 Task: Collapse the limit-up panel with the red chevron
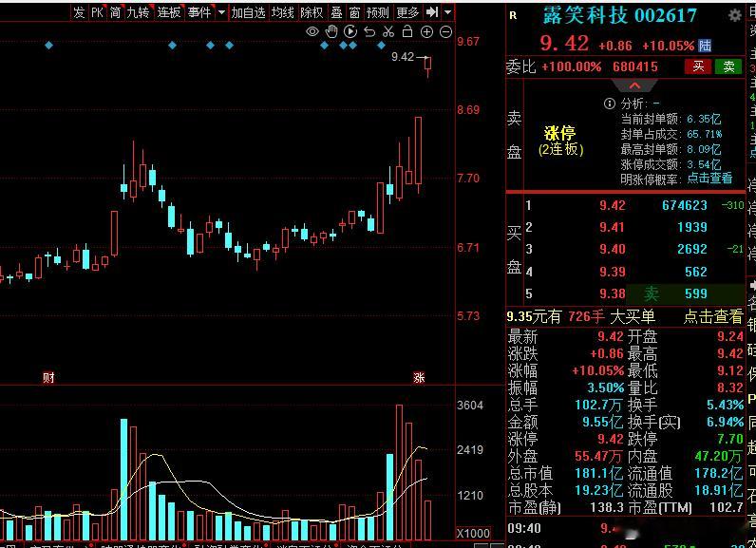coord(634,85)
